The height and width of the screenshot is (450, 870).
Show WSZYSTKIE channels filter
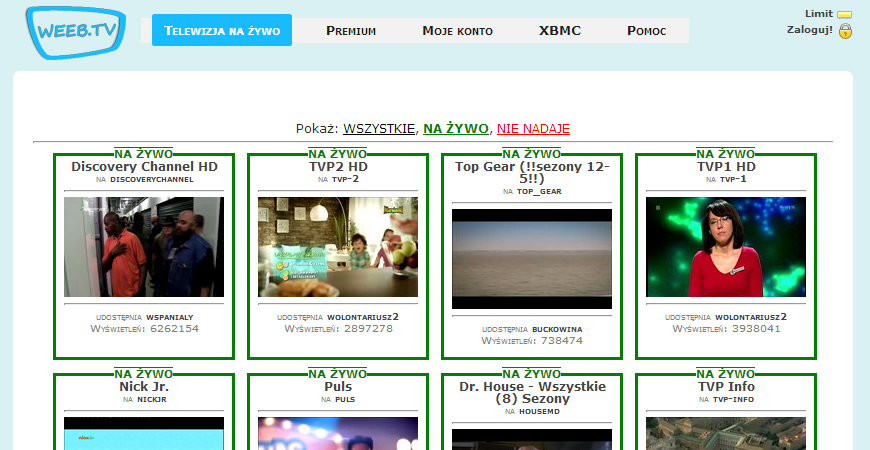pos(379,129)
